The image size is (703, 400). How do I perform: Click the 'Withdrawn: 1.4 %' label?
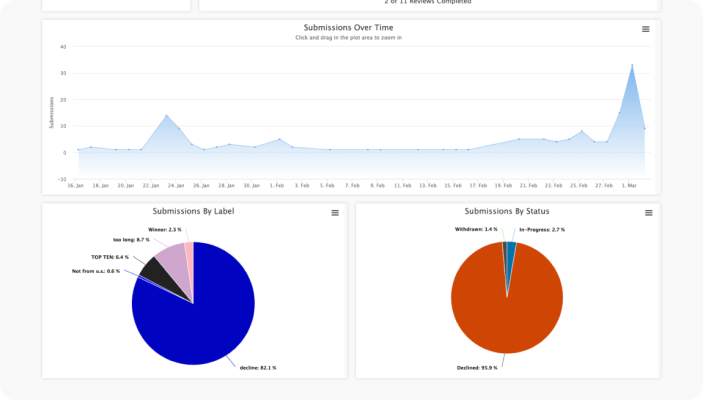click(475, 229)
